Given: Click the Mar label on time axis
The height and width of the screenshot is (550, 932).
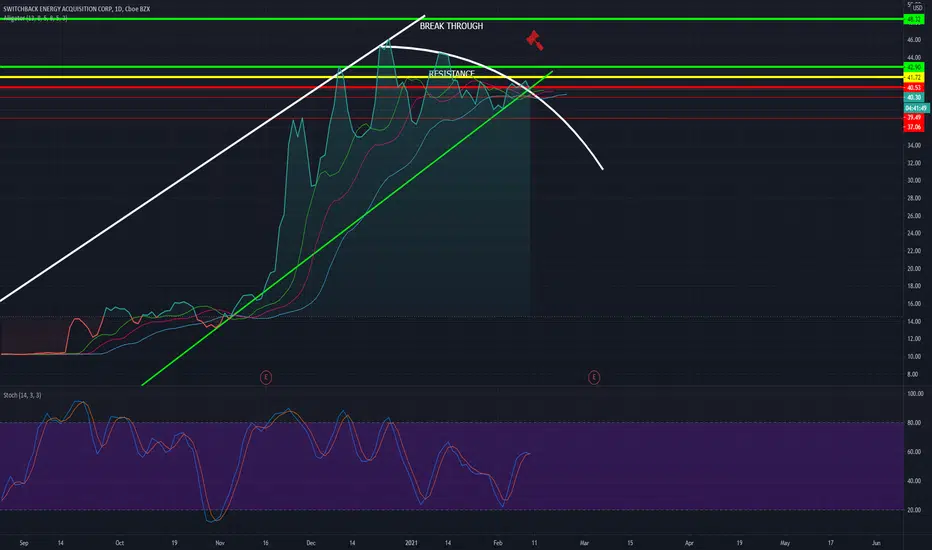Looking at the screenshot, I should pos(584,543).
